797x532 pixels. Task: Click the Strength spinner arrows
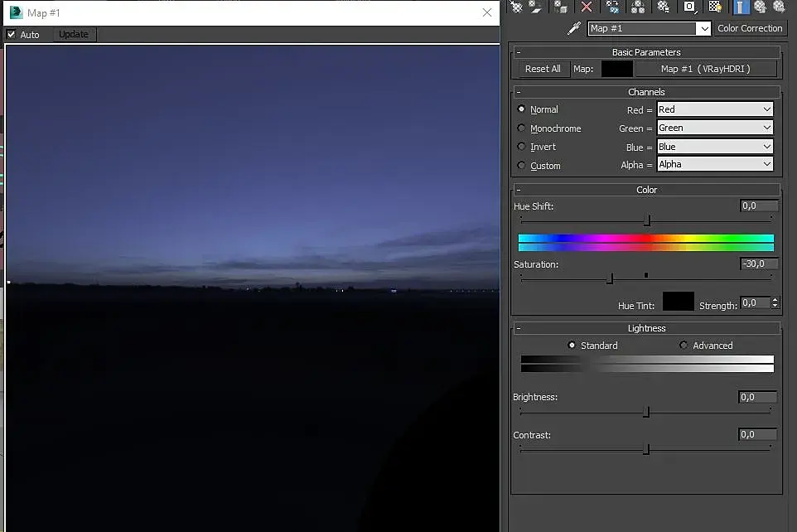(x=775, y=303)
